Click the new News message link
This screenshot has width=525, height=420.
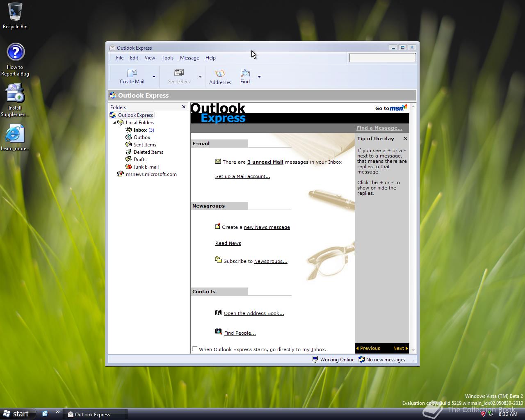click(x=267, y=227)
